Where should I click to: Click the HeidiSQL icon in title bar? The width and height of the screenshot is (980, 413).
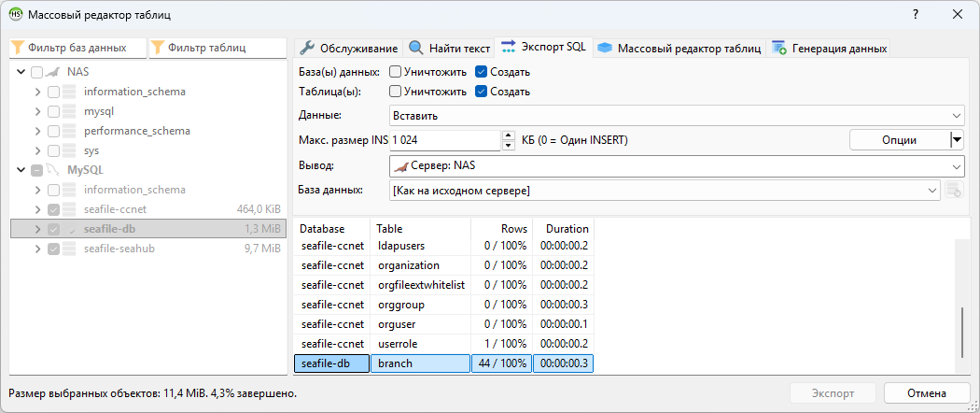click(x=14, y=14)
